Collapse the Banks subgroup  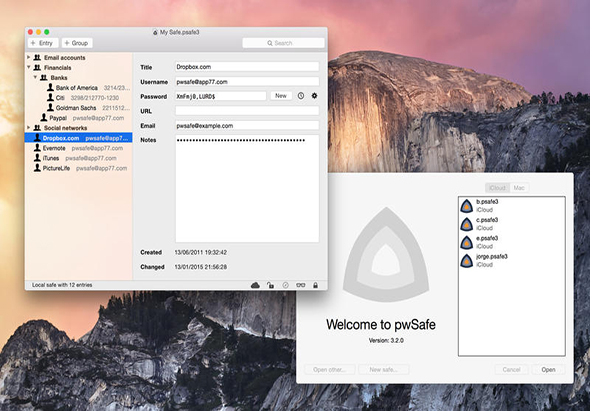coord(35,78)
